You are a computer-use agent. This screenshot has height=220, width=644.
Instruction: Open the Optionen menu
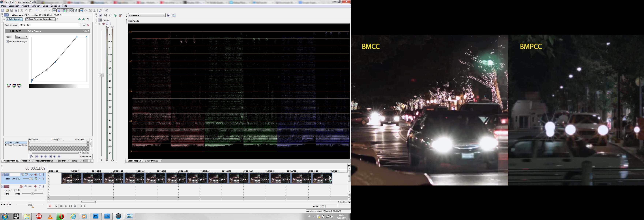55,6
